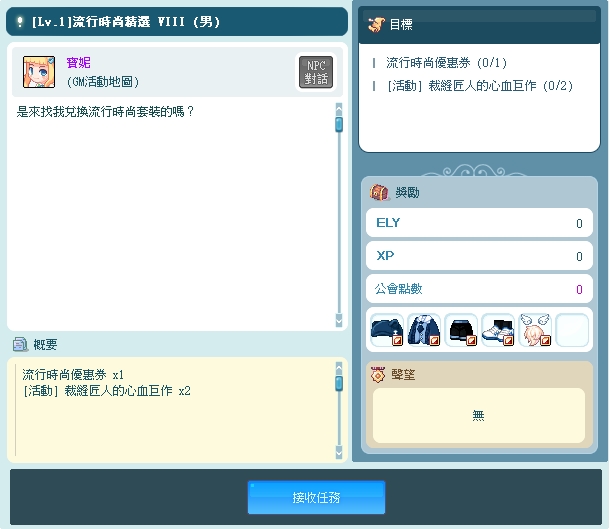
Task: Select the 裁縫匠人的心血巨作 (0/2) objective
Action: click(465, 86)
